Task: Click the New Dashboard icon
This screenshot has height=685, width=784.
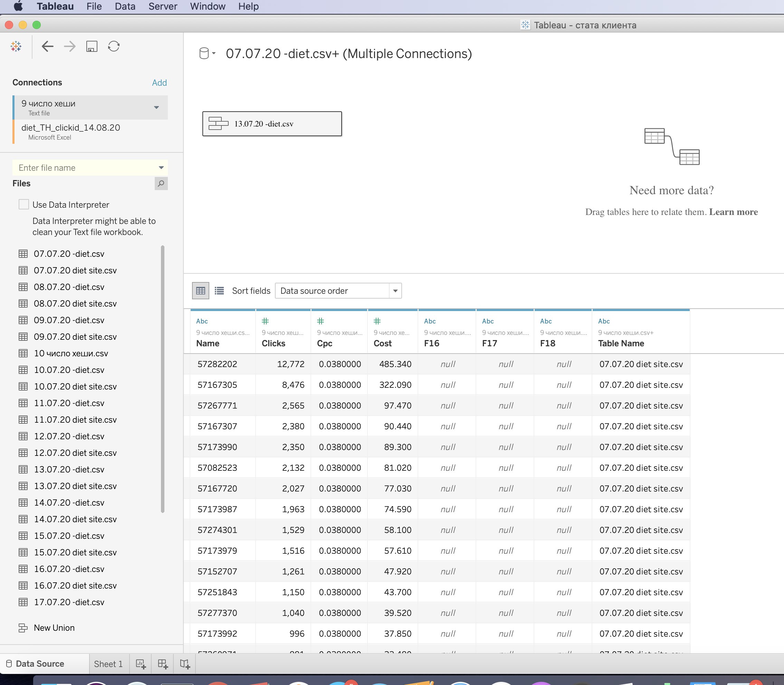Action: pyautogui.click(x=163, y=664)
